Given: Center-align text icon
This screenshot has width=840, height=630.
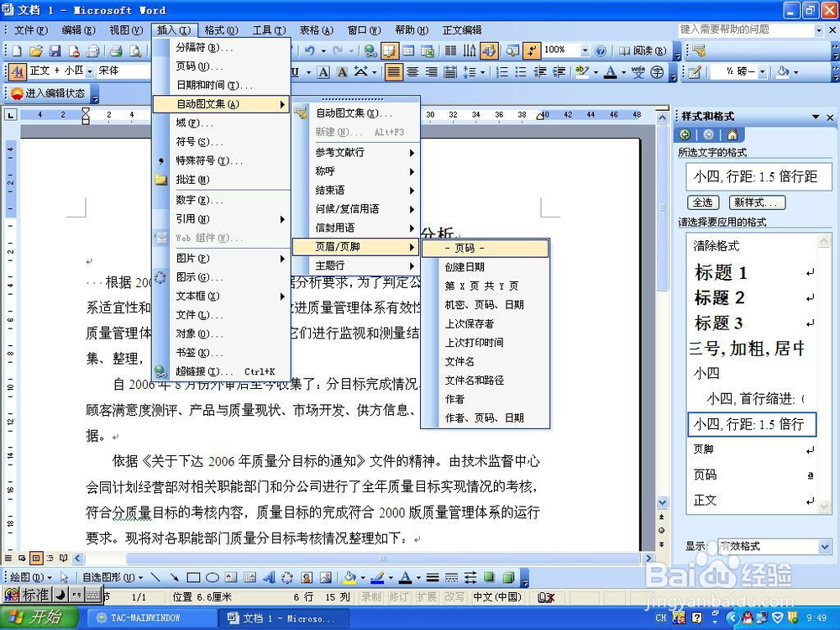Looking at the screenshot, I should click(412, 71).
